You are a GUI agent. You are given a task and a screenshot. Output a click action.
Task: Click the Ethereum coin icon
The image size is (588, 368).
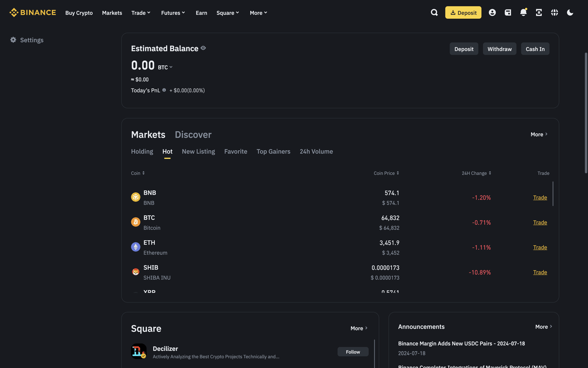click(x=136, y=247)
